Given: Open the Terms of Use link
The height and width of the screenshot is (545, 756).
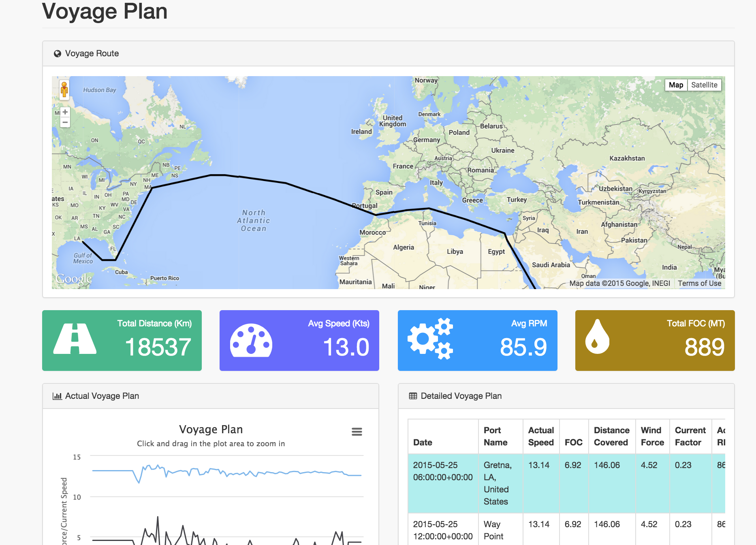Looking at the screenshot, I should (700, 283).
